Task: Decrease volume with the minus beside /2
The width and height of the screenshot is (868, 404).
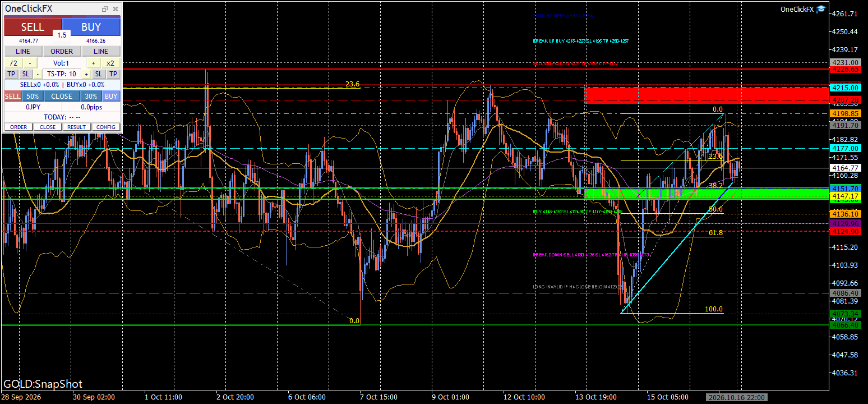Action: click(x=30, y=63)
